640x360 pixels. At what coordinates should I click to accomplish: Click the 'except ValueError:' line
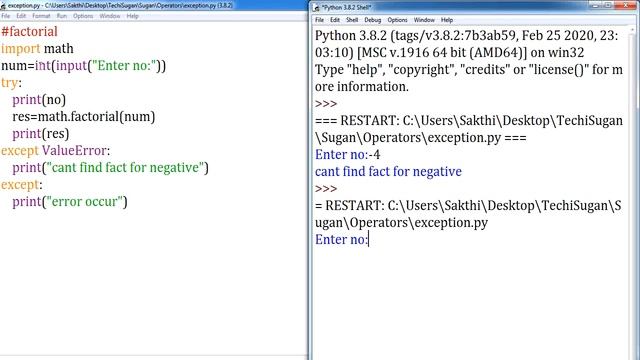pos(56,151)
